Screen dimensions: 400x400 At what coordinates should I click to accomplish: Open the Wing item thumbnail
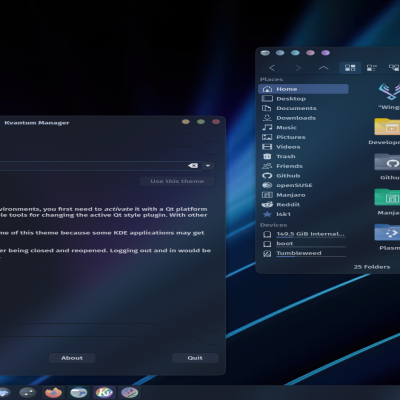click(x=389, y=92)
